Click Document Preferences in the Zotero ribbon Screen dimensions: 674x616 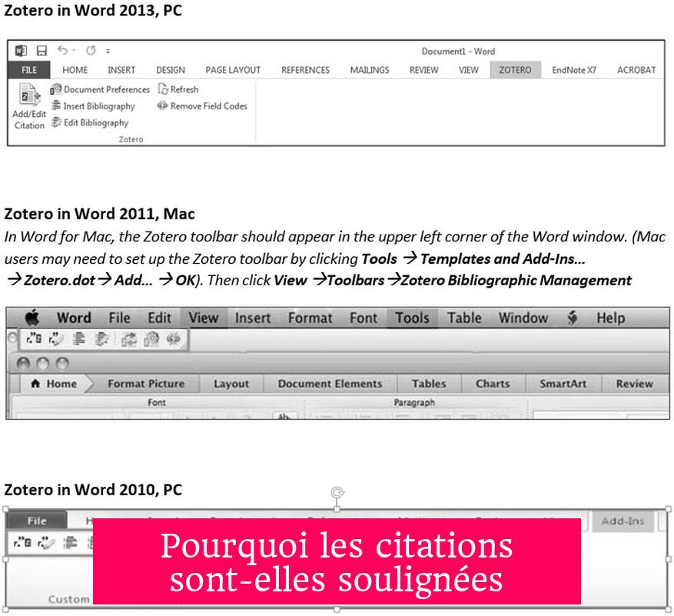(x=100, y=89)
